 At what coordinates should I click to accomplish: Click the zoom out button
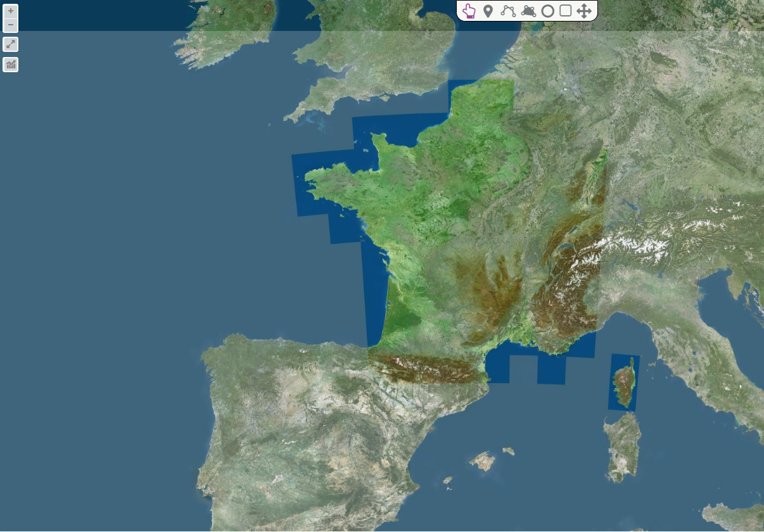tap(10, 24)
